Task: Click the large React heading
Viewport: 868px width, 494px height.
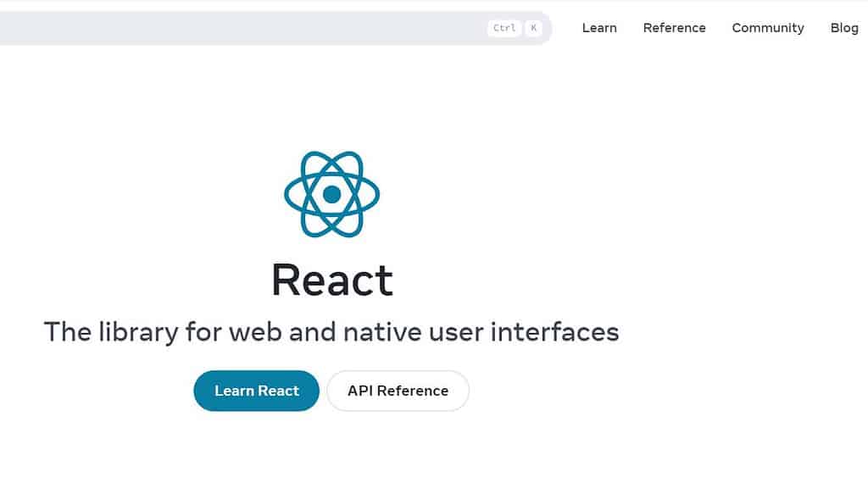Action: pyautogui.click(x=332, y=280)
